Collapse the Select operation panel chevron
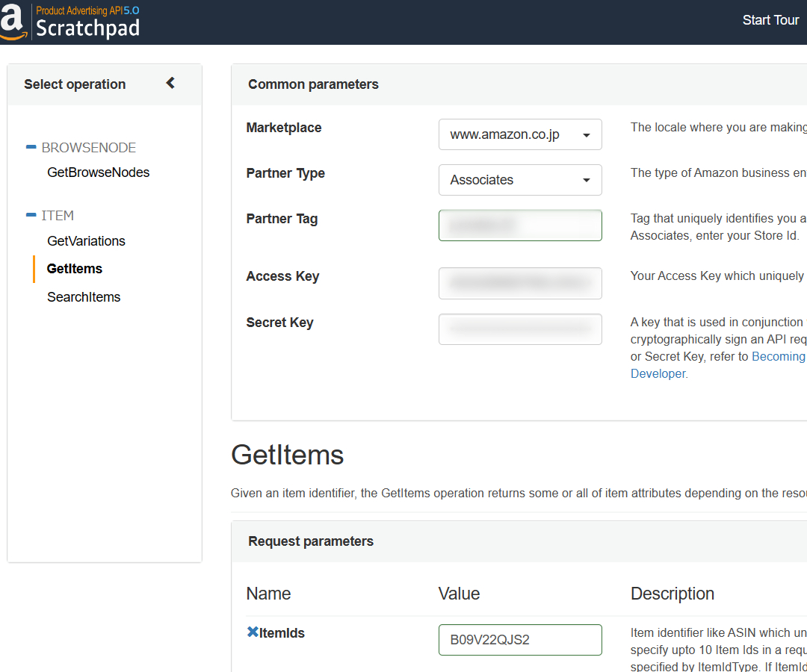The image size is (807, 672). coord(170,83)
